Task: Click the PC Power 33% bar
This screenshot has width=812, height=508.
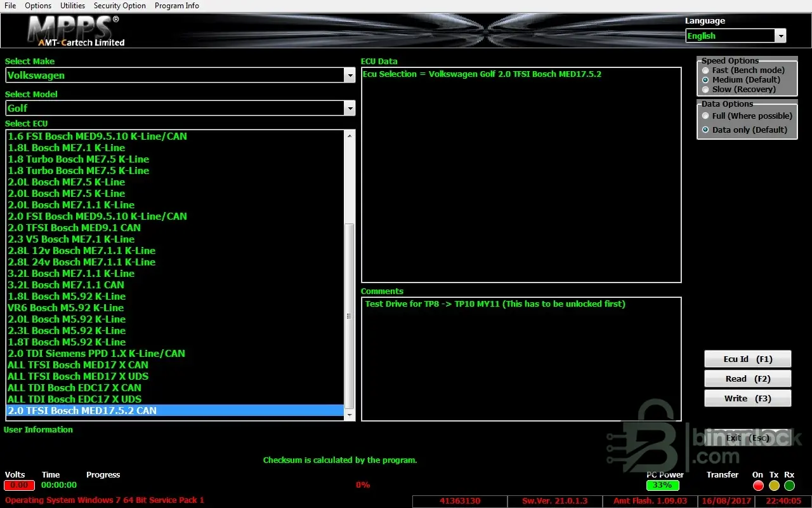Action: coord(662,485)
